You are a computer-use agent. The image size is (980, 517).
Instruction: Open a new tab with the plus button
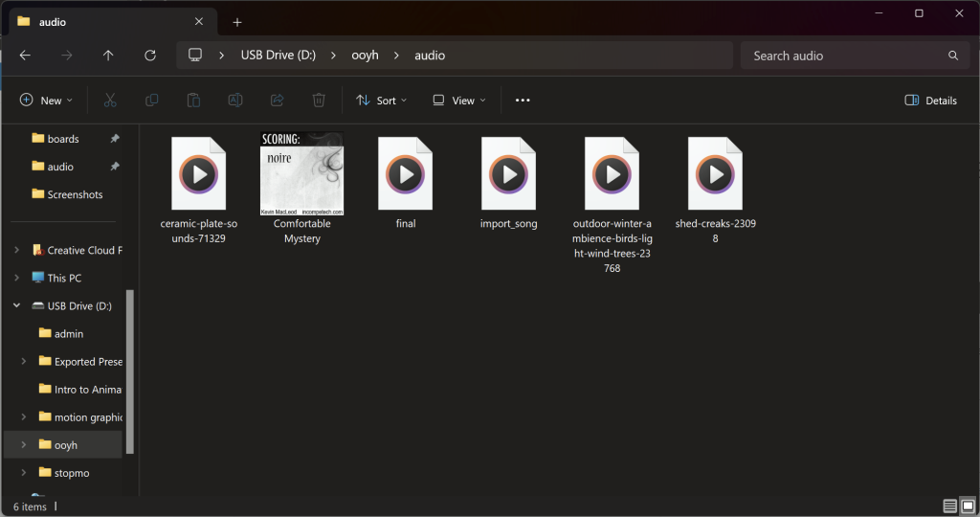click(x=237, y=23)
